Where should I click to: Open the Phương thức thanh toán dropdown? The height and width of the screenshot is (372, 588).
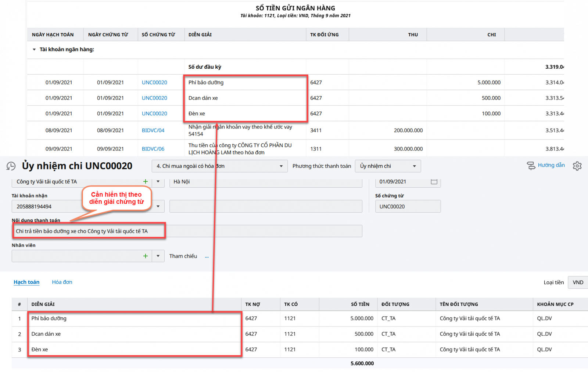tap(414, 166)
